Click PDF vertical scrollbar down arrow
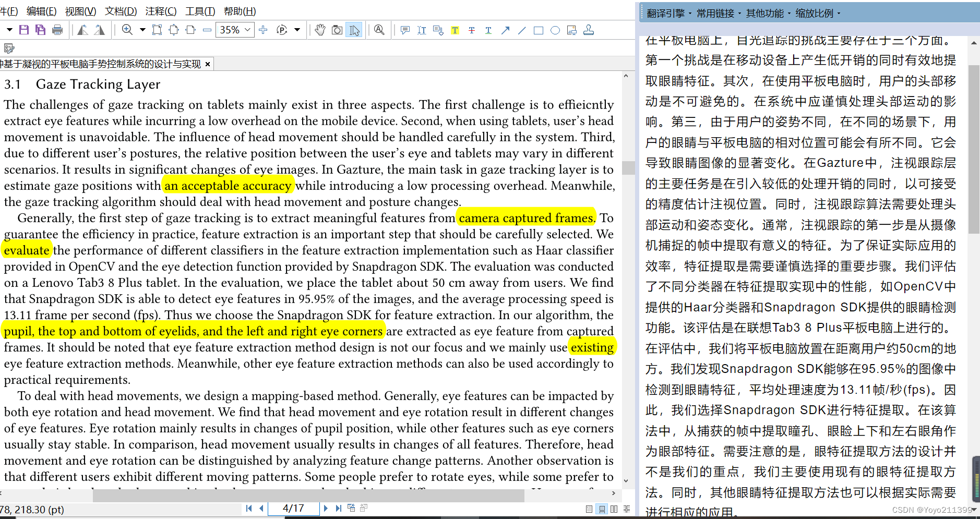 pyautogui.click(x=626, y=481)
